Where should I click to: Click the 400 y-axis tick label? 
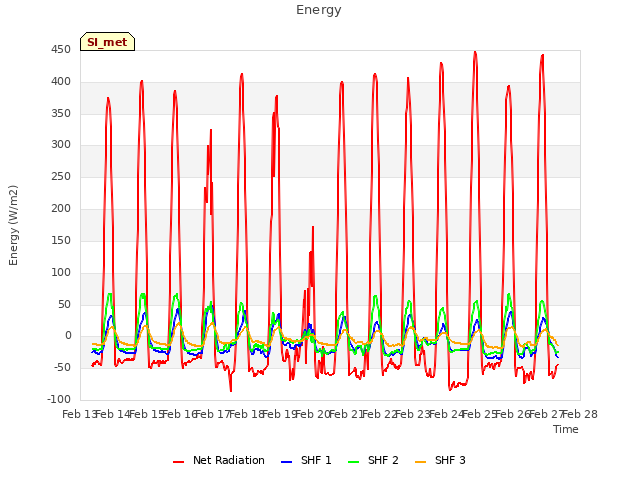pyautogui.click(x=61, y=82)
